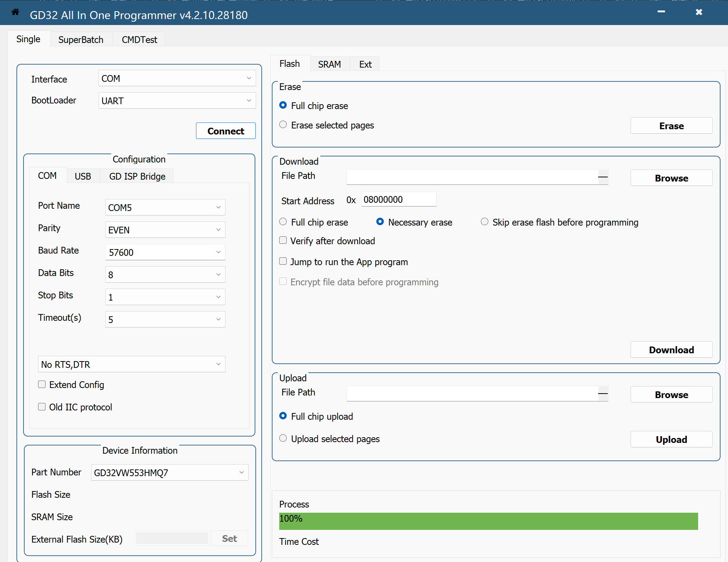Image resolution: width=728 pixels, height=562 pixels.
Task: Close the GD32 Programmer window
Action: (699, 12)
